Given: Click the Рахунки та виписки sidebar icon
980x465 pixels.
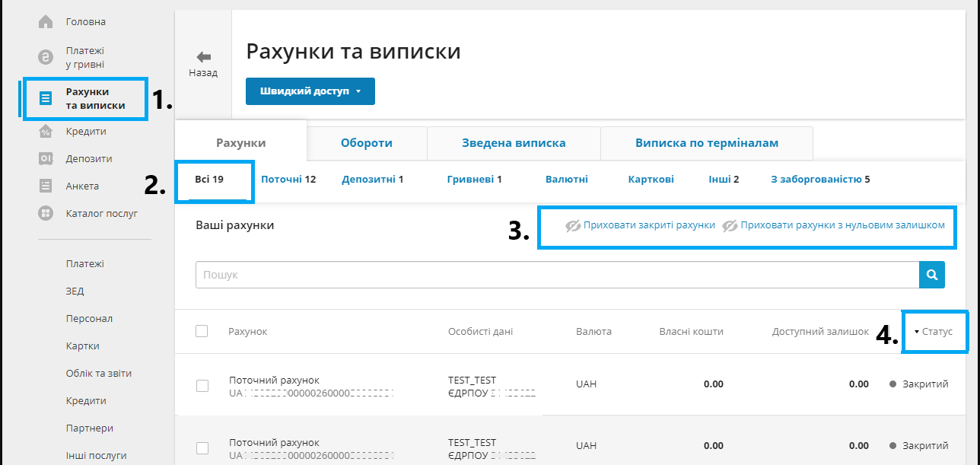Looking at the screenshot, I should pos(46,98).
